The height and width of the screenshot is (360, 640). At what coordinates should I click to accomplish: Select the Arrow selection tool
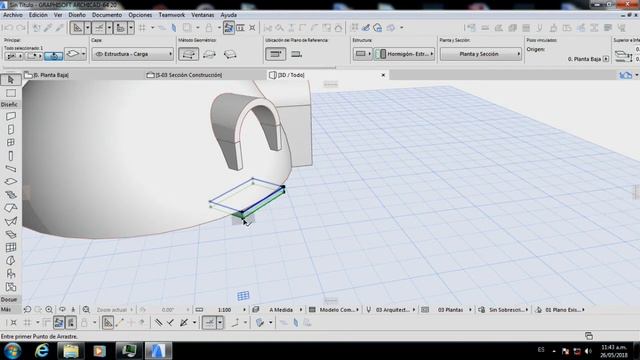pos(11,80)
